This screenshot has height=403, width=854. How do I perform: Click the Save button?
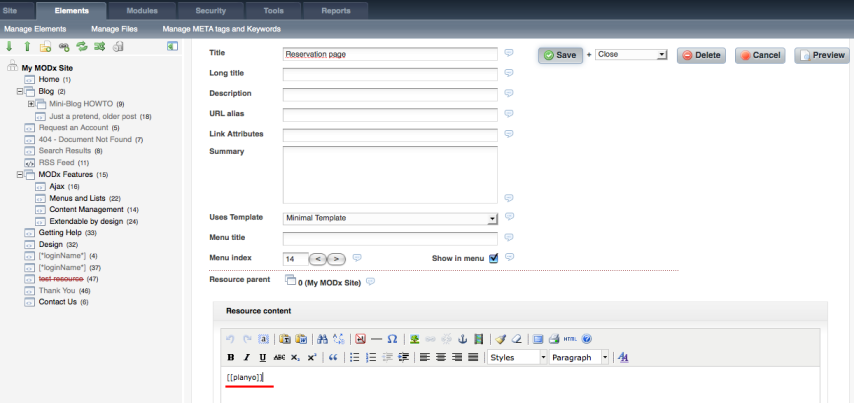click(560, 55)
